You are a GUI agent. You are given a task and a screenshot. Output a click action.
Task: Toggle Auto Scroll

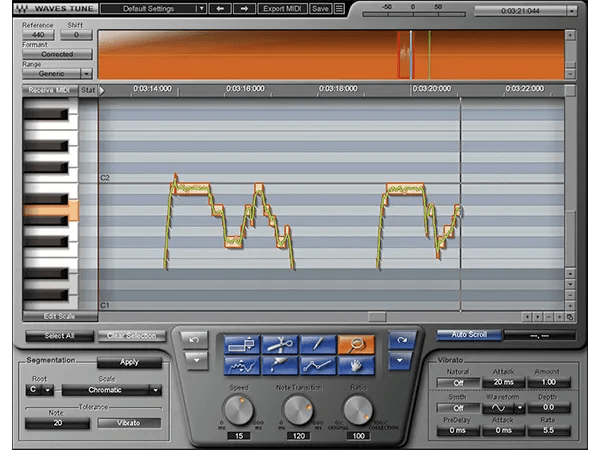pyautogui.click(x=469, y=335)
